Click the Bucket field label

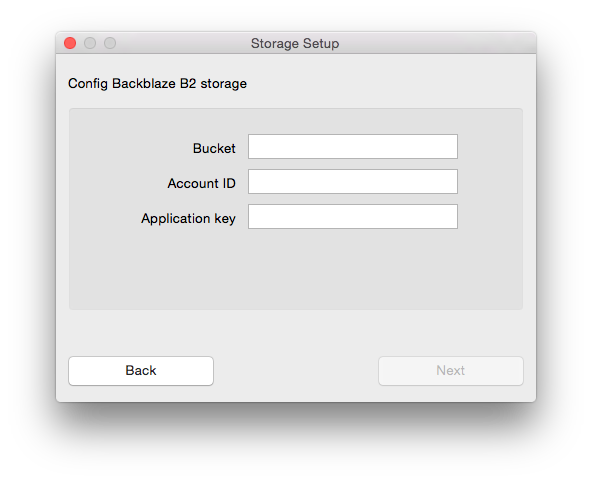coord(214,148)
